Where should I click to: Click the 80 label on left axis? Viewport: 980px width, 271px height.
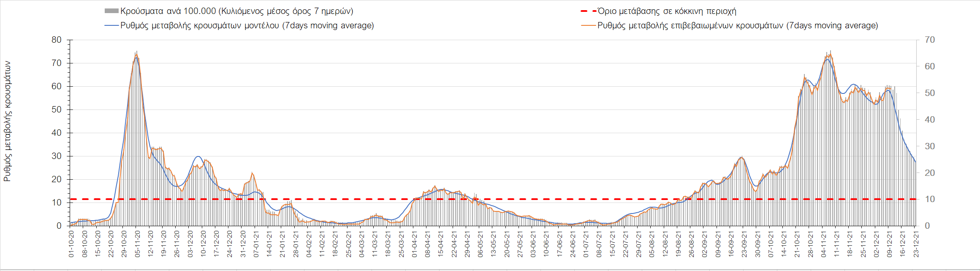(x=56, y=40)
